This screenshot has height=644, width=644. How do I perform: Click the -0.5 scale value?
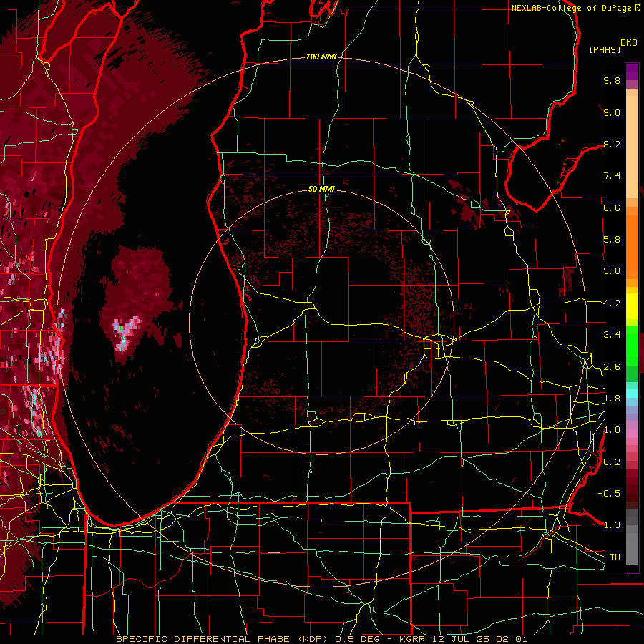coord(609,494)
